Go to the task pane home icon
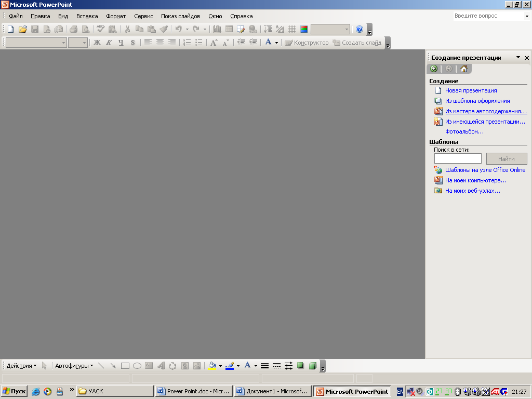 [x=464, y=69]
